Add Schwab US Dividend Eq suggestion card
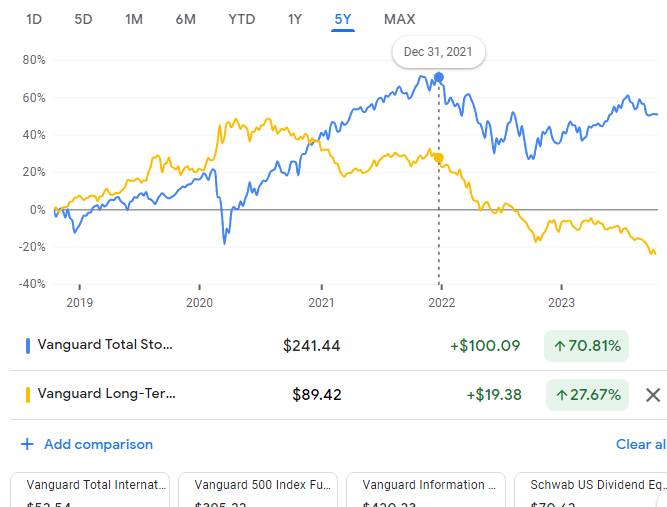Screen dimensions: 667x507 [x=591, y=490]
